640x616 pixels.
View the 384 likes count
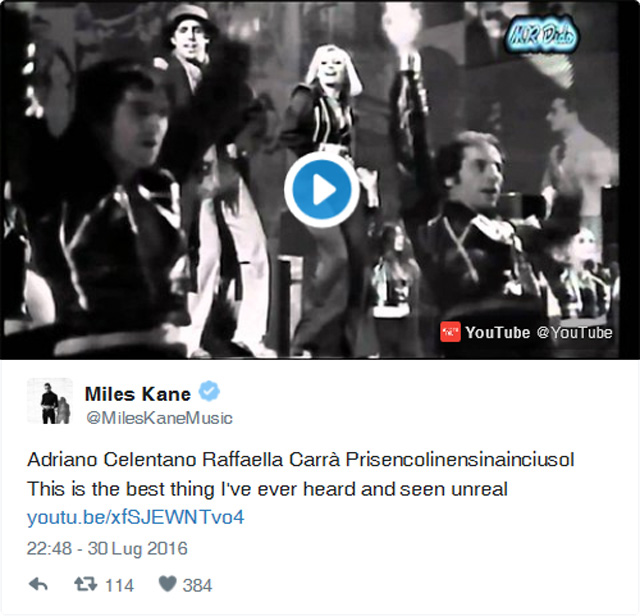tap(197, 585)
